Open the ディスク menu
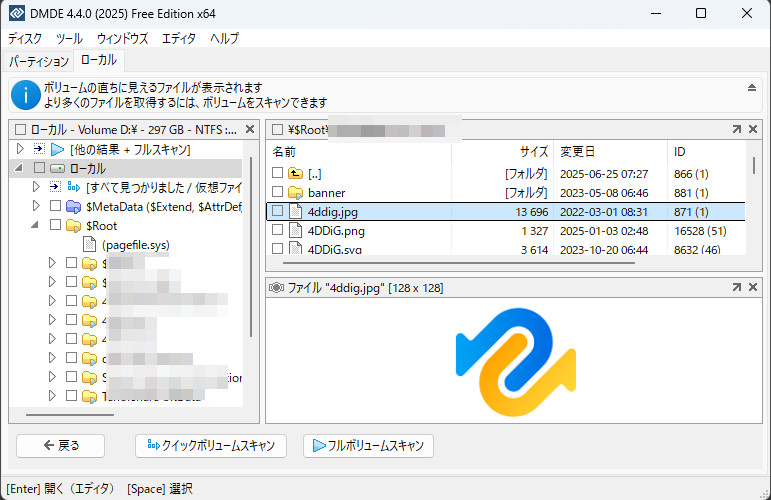 (25, 38)
